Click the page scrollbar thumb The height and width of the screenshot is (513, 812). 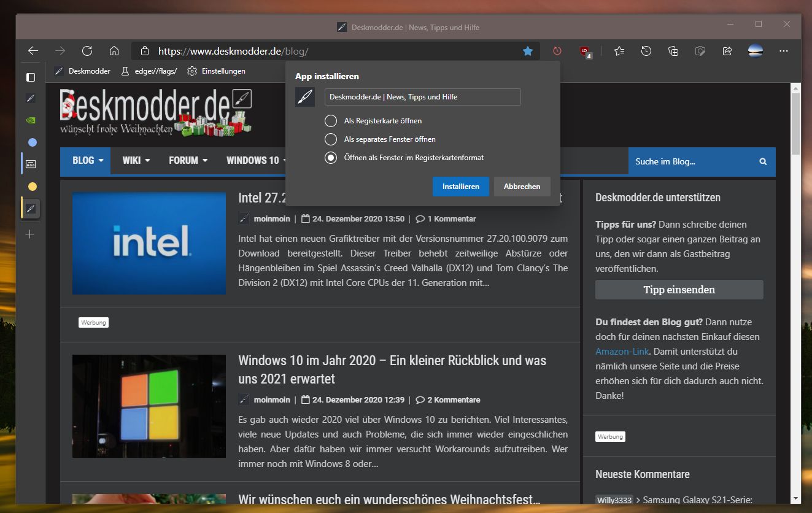(x=795, y=124)
